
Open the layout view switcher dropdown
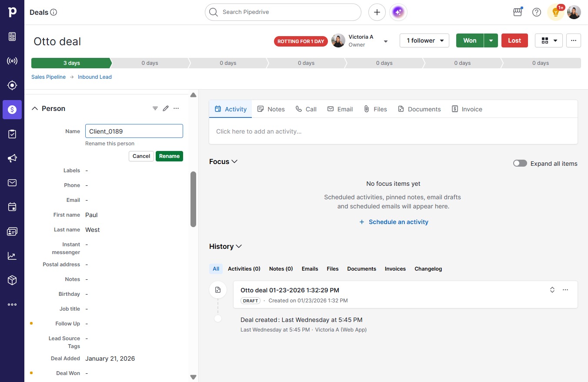point(549,40)
